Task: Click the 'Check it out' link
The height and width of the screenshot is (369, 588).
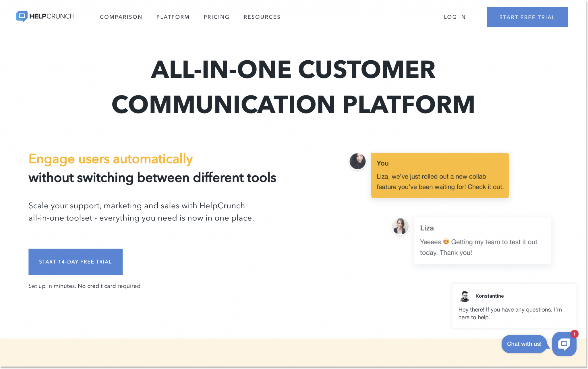Action: (484, 187)
